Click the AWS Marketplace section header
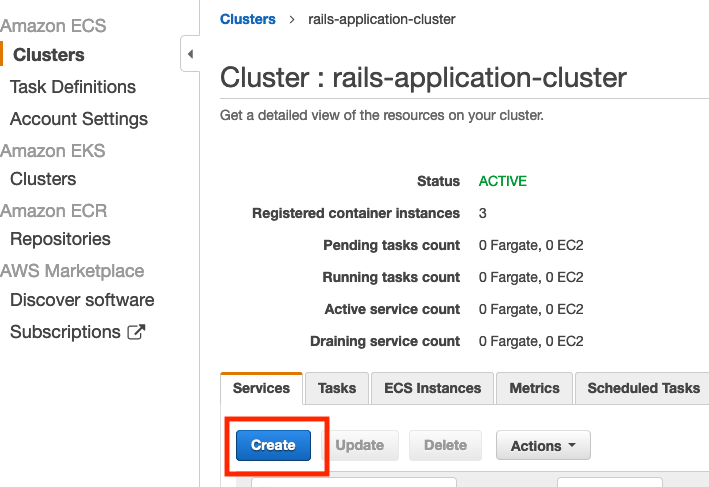Image resolution: width=709 pixels, height=487 pixels. (72, 271)
